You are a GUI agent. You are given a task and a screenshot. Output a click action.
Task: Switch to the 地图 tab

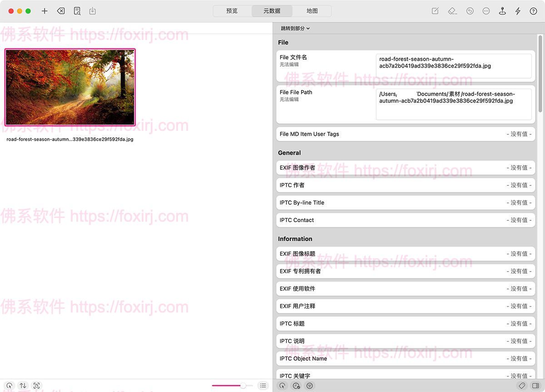(312, 11)
